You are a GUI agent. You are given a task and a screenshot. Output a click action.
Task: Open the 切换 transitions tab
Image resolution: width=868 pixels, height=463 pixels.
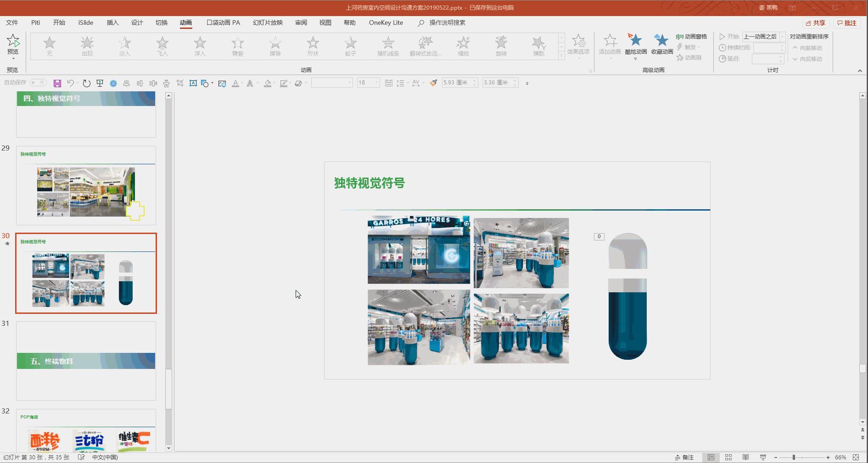coord(161,22)
